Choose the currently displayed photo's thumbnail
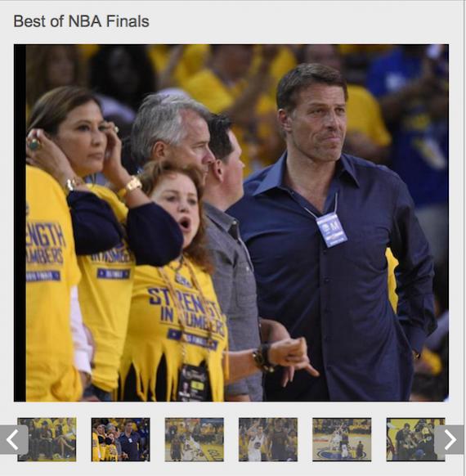 pos(120,439)
